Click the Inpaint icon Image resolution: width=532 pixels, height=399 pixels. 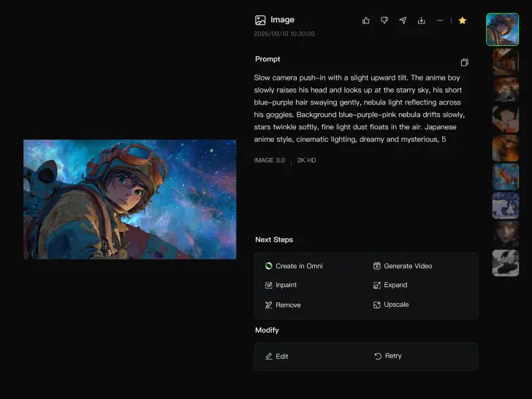268,285
